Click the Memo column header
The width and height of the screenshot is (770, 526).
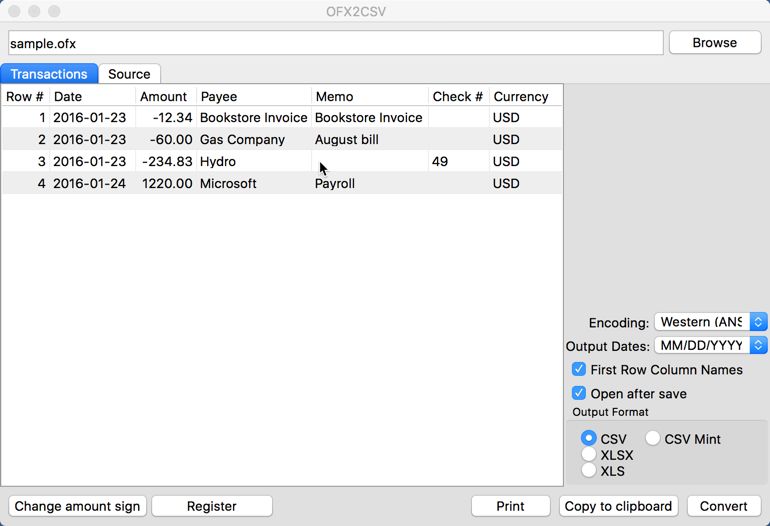tap(370, 96)
